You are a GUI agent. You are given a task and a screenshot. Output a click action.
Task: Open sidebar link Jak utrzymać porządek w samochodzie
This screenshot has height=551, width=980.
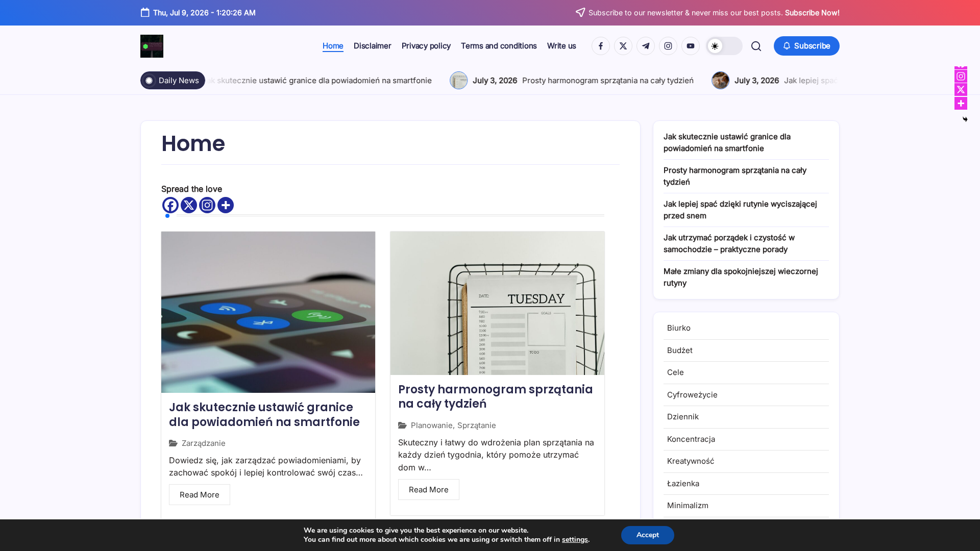click(x=729, y=243)
